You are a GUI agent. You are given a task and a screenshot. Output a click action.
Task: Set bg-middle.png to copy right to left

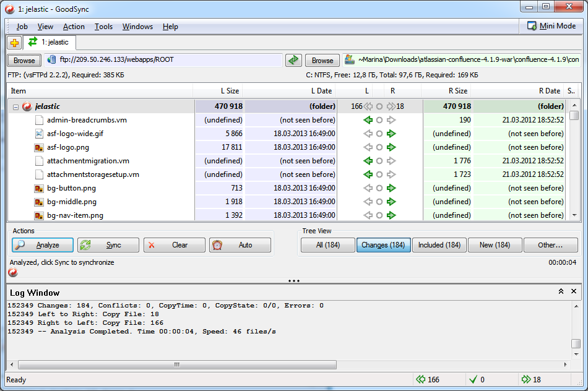click(368, 202)
